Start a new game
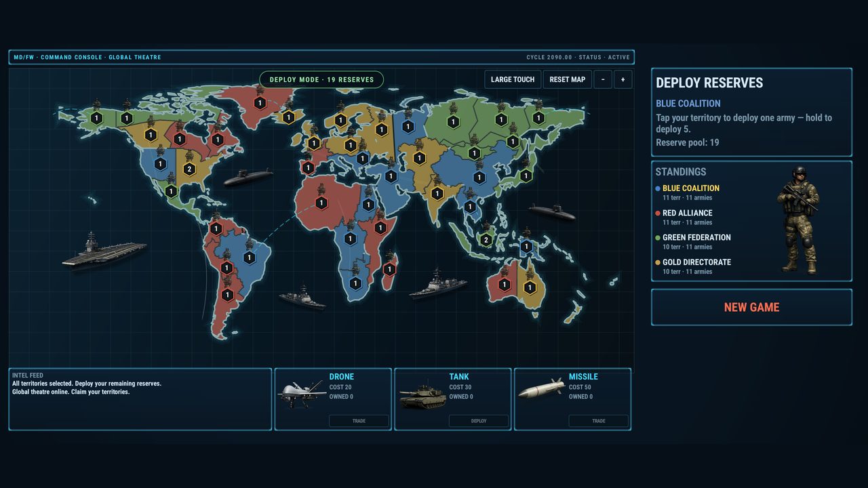The image size is (868, 488). pyautogui.click(x=751, y=307)
